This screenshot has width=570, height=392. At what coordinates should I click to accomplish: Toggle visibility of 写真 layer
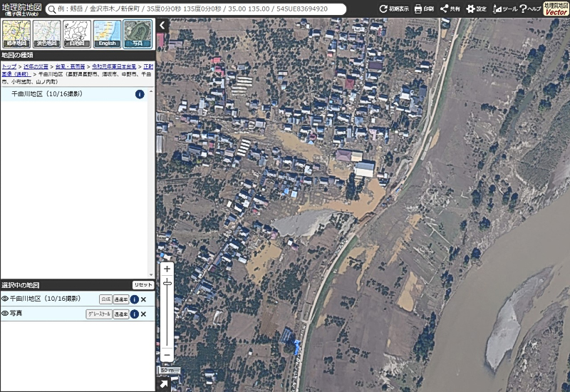click(5, 314)
